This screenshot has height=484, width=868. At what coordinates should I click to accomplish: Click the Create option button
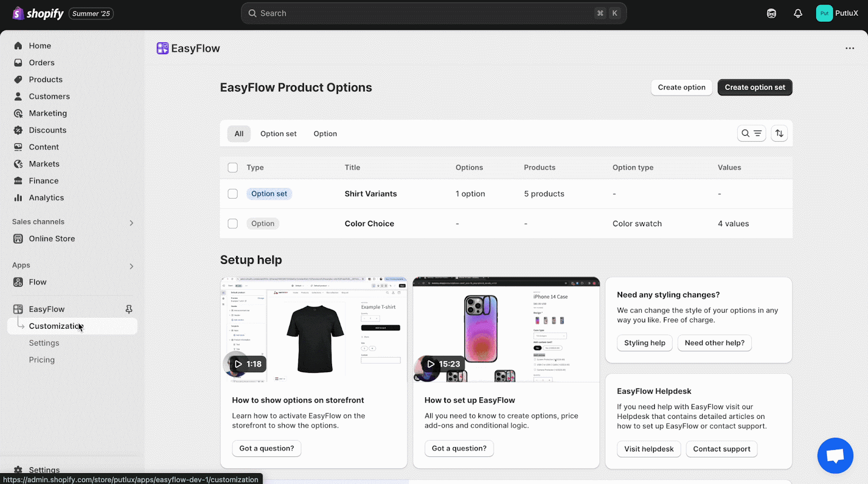click(681, 87)
